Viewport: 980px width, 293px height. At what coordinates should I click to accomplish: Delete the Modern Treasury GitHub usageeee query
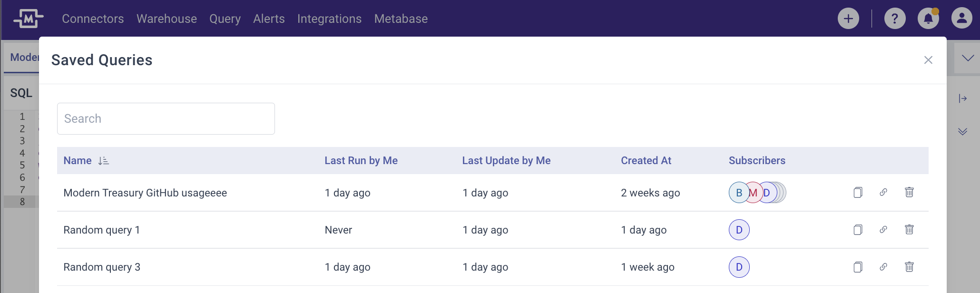click(909, 192)
